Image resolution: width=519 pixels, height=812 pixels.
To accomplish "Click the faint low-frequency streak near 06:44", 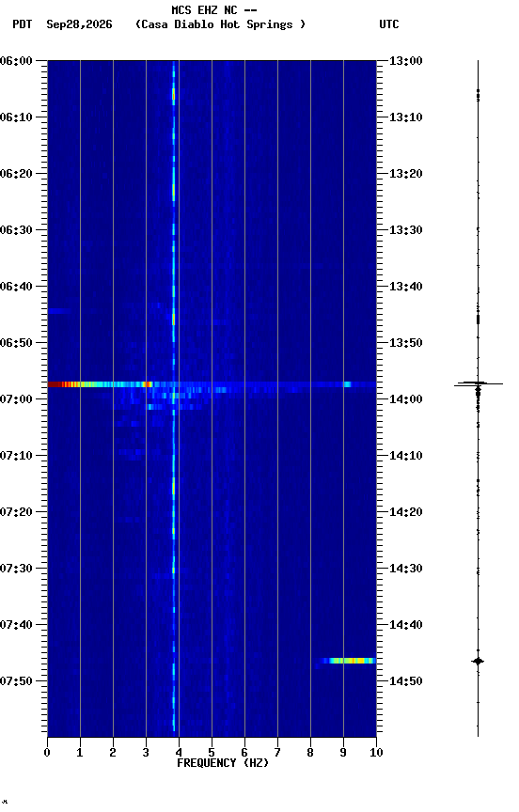I will 59,311.
